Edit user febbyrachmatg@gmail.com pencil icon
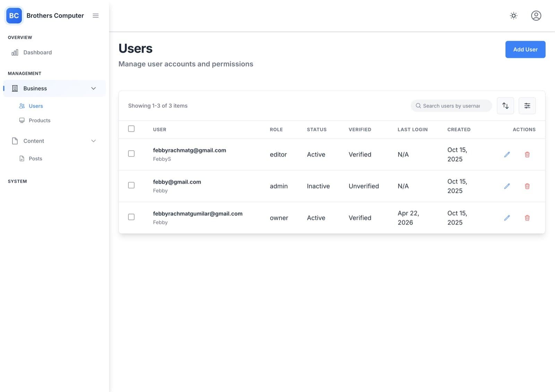 point(507,155)
